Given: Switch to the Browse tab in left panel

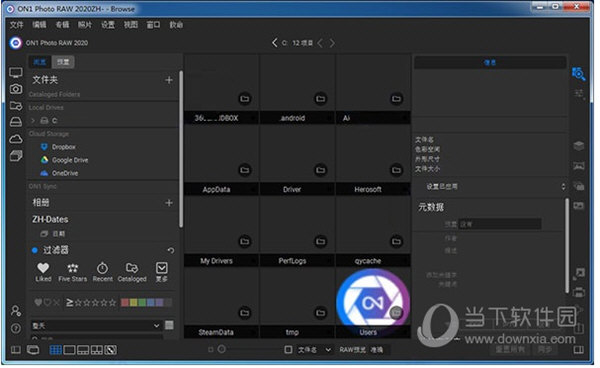Looking at the screenshot, I should [x=40, y=62].
